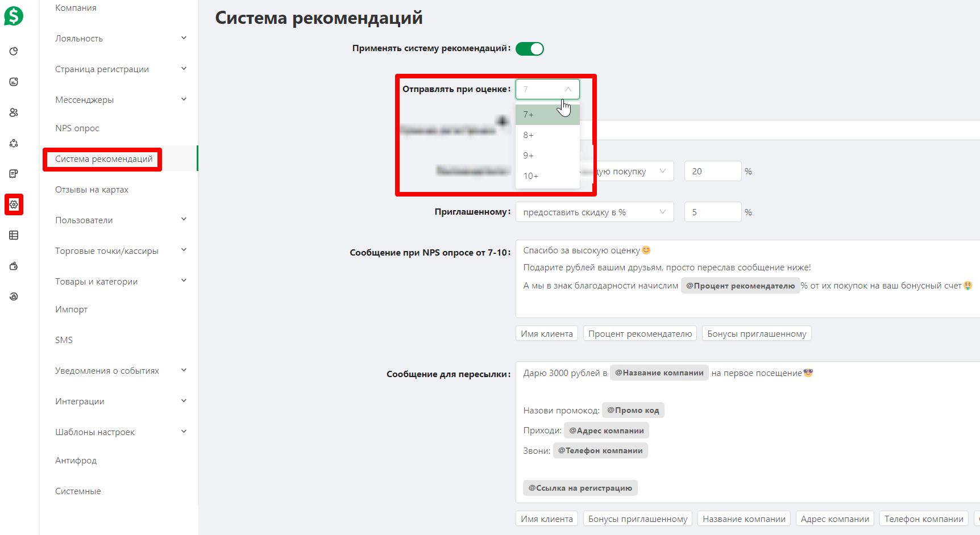Insert 'Телефон компании' tag button

click(x=924, y=519)
